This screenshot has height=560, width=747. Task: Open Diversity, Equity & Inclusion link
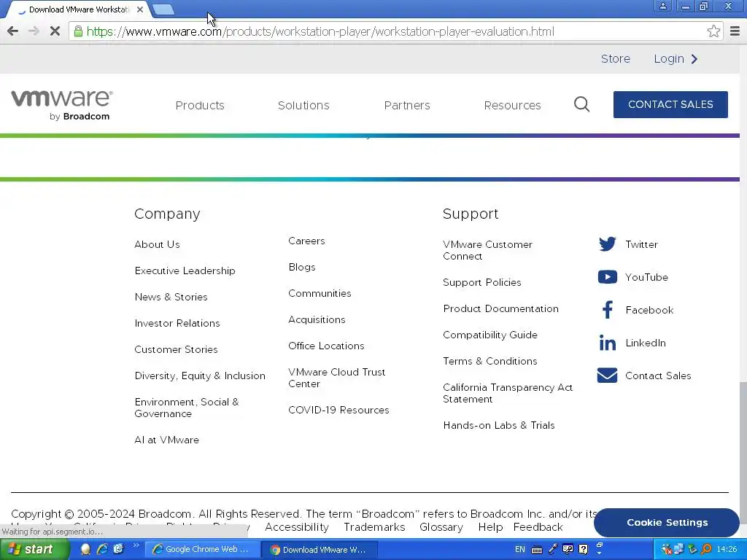pyautogui.click(x=200, y=376)
